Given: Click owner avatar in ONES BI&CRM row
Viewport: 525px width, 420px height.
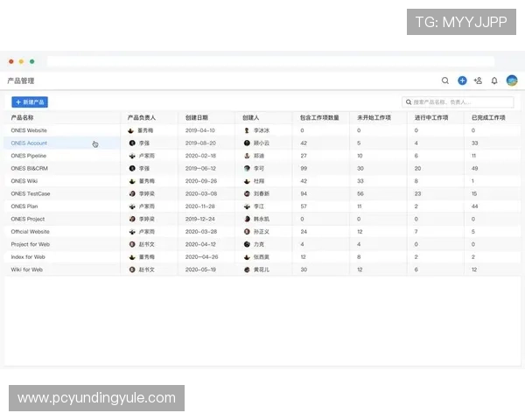Looking at the screenshot, I should (132, 168).
